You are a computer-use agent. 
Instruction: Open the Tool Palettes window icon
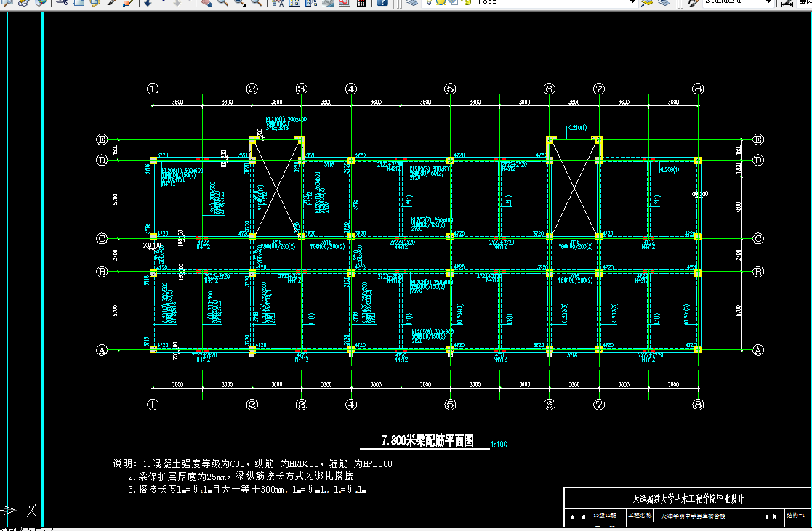311,3
